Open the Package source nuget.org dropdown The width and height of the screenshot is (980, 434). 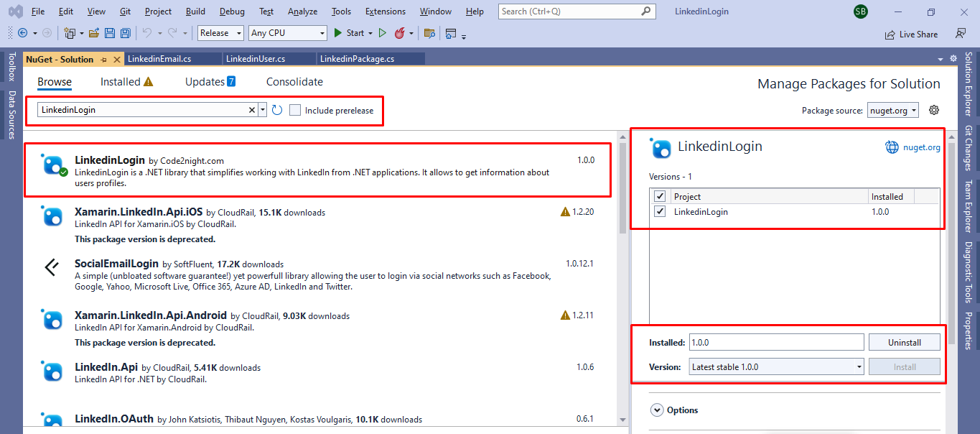pyautogui.click(x=893, y=110)
